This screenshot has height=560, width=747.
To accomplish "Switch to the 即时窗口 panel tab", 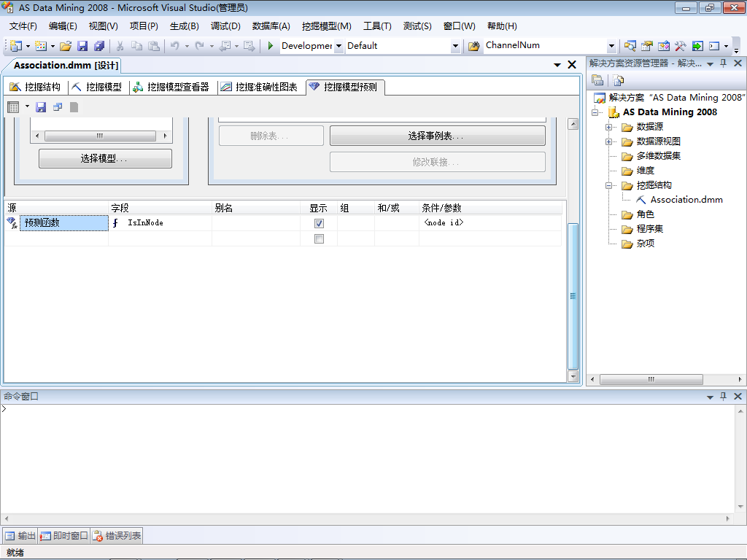I will 64,536.
